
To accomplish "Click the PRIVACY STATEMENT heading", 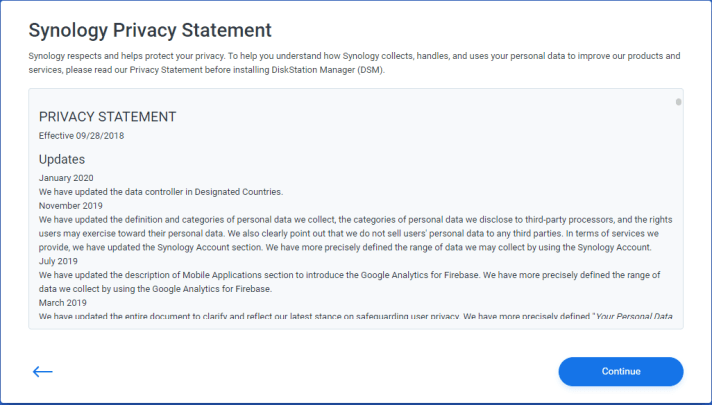I will [x=107, y=116].
